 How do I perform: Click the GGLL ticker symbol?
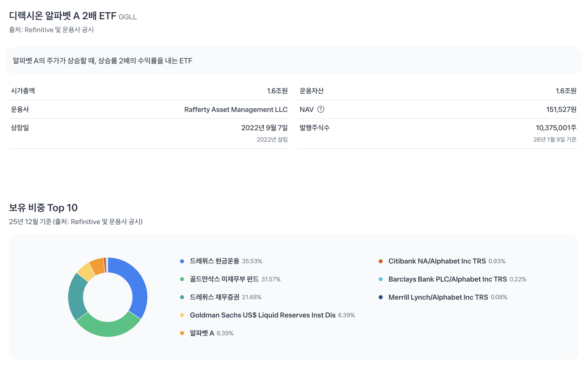tap(128, 17)
